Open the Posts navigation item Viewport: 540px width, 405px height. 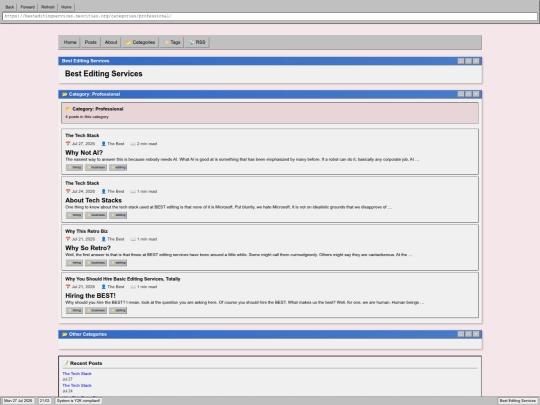coord(91,42)
